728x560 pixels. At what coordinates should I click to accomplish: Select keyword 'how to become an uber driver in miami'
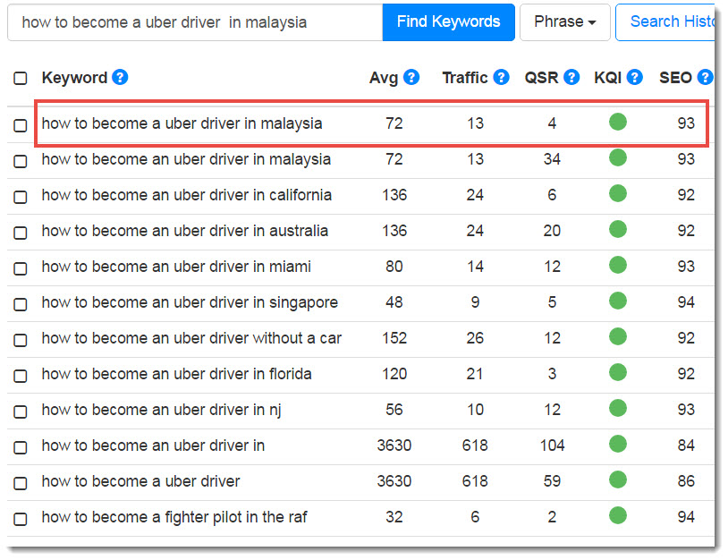176,267
